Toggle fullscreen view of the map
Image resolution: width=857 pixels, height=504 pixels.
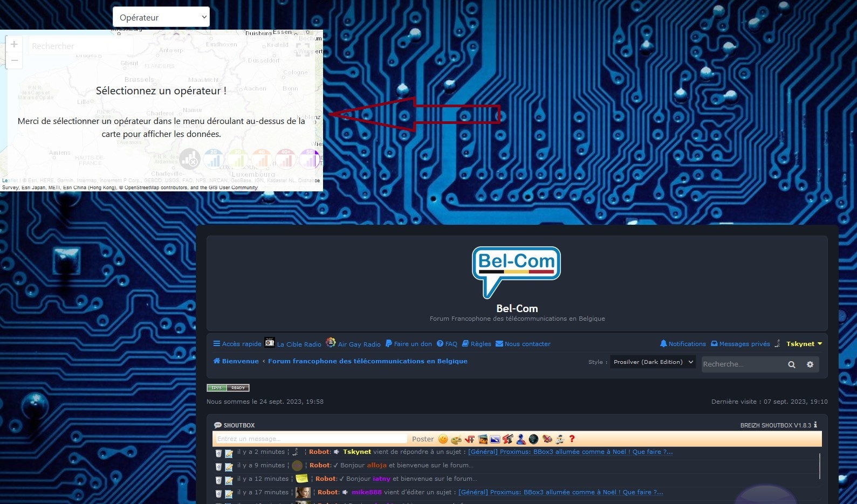click(303, 50)
